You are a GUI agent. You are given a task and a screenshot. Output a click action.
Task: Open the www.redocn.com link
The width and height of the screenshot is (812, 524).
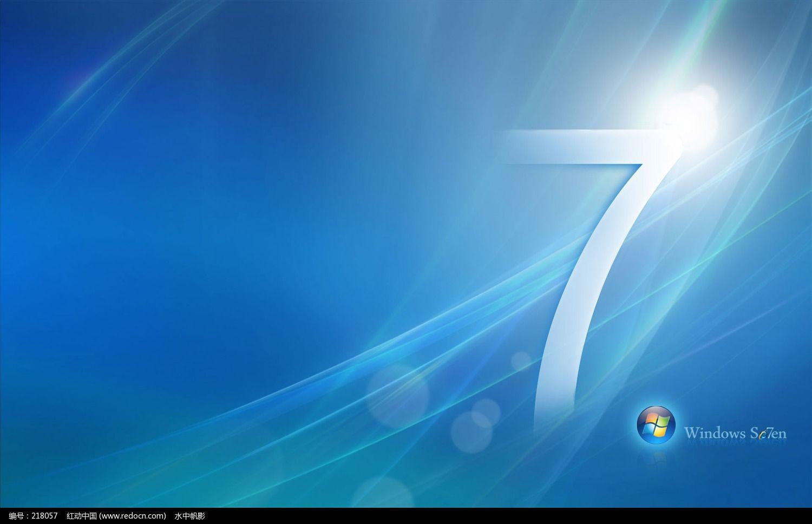pos(132,516)
